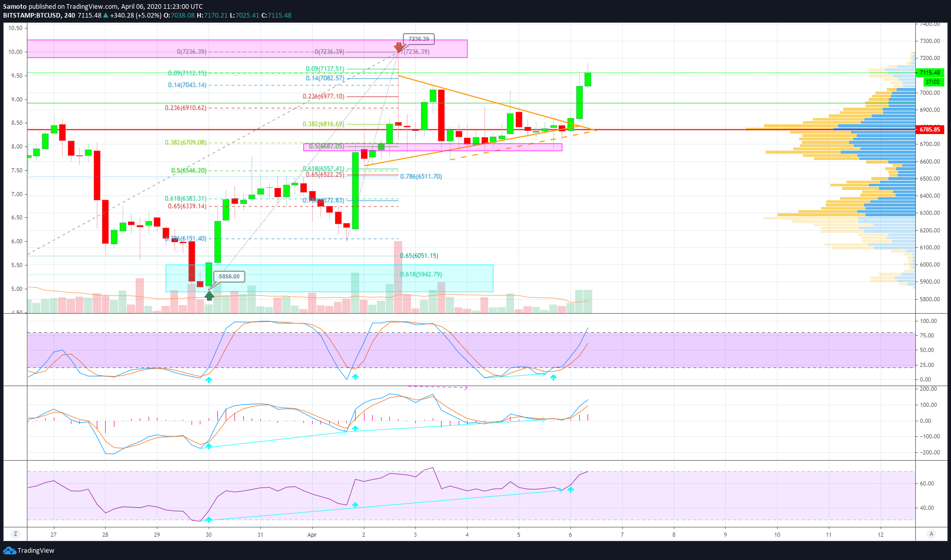
Task: Select Fib label 0.382(6709.08)
Action: (186, 142)
